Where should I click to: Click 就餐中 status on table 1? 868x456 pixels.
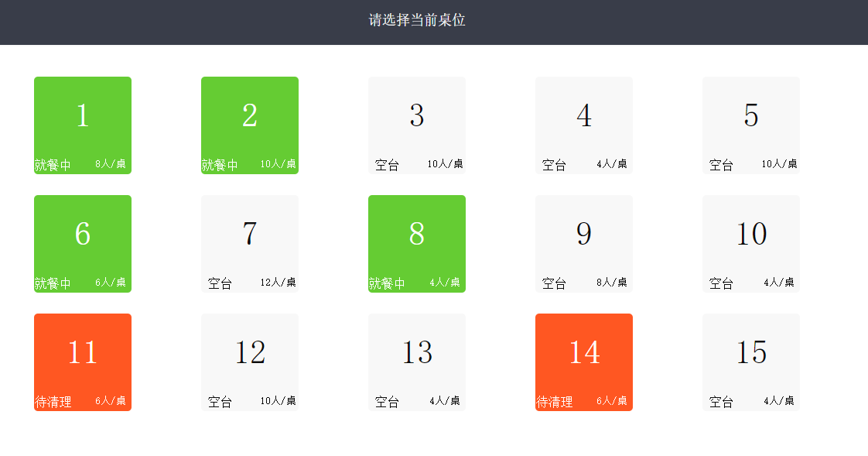pyautogui.click(x=53, y=165)
